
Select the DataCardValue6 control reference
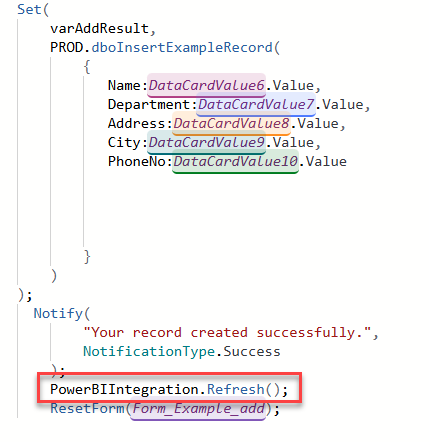click(206, 85)
